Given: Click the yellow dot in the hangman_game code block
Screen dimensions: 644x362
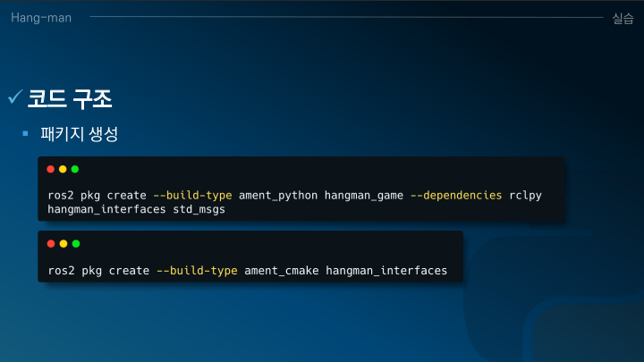Looking at the screenshot, I should pyautogui.click(x=63, y=169).
